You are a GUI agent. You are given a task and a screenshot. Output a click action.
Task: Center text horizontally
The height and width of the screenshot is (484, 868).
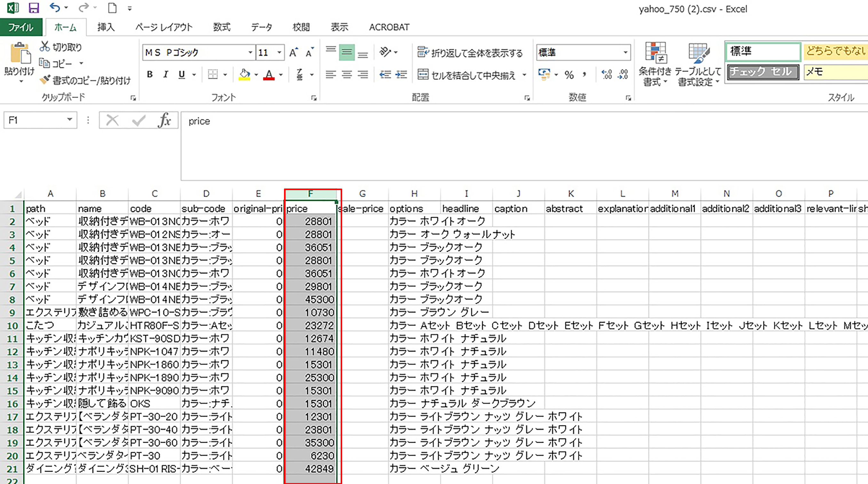click(x=347, y=75)
